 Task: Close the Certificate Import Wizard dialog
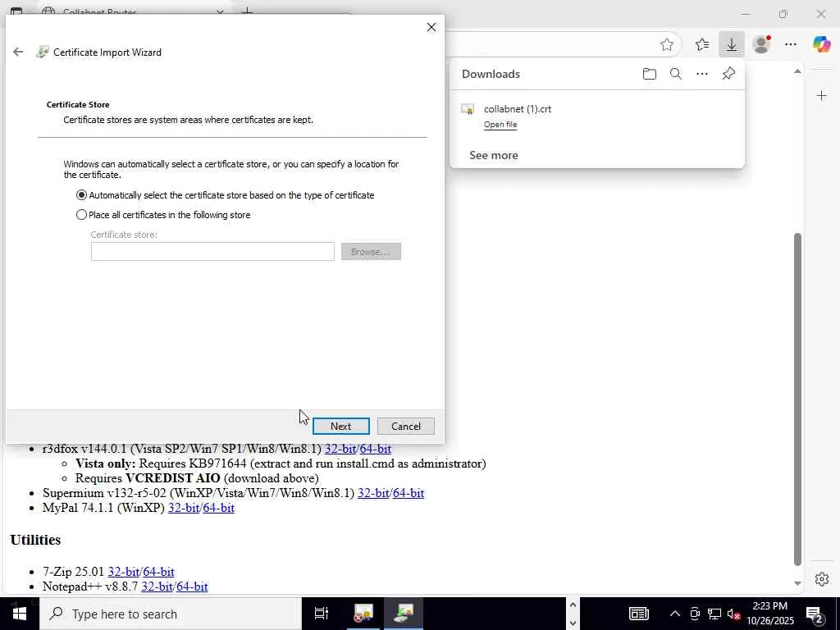click(431, 27)
